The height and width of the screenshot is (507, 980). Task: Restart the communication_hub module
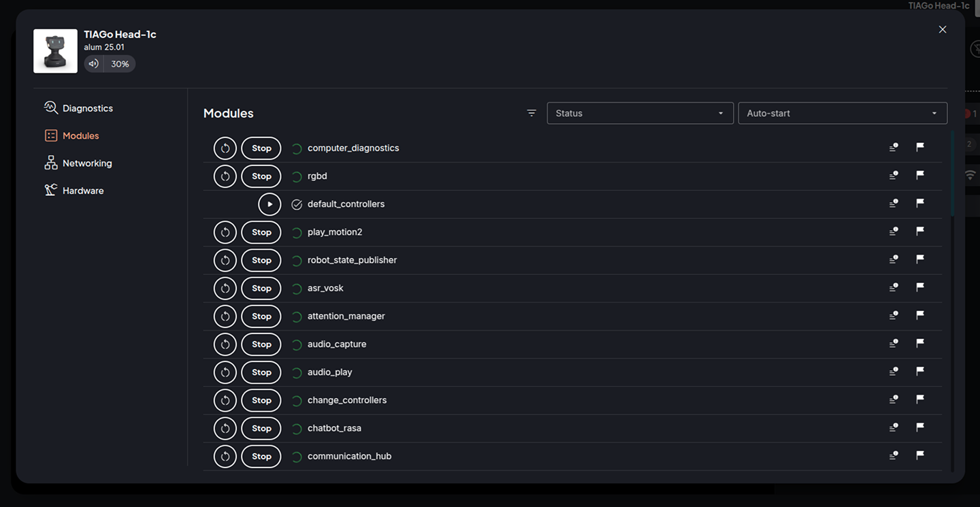pyautogui.click(x=225, y=457)
